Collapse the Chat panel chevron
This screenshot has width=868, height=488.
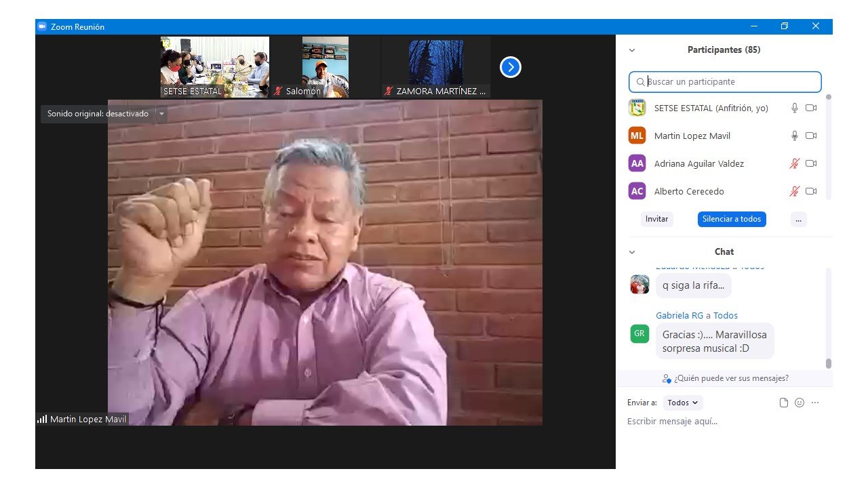pyautogui.click(x=632, y=252)
